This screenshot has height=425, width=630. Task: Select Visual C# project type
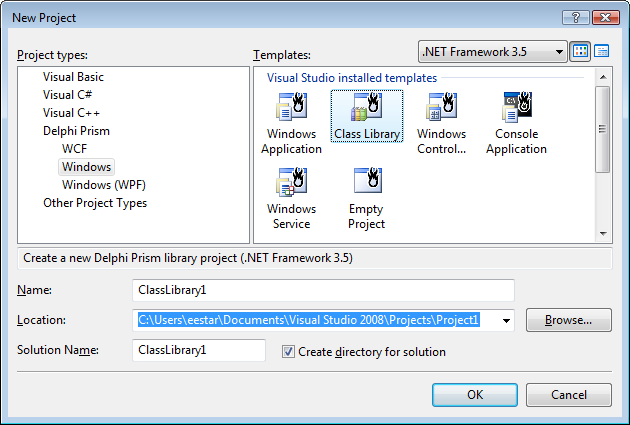coord(68,95)
